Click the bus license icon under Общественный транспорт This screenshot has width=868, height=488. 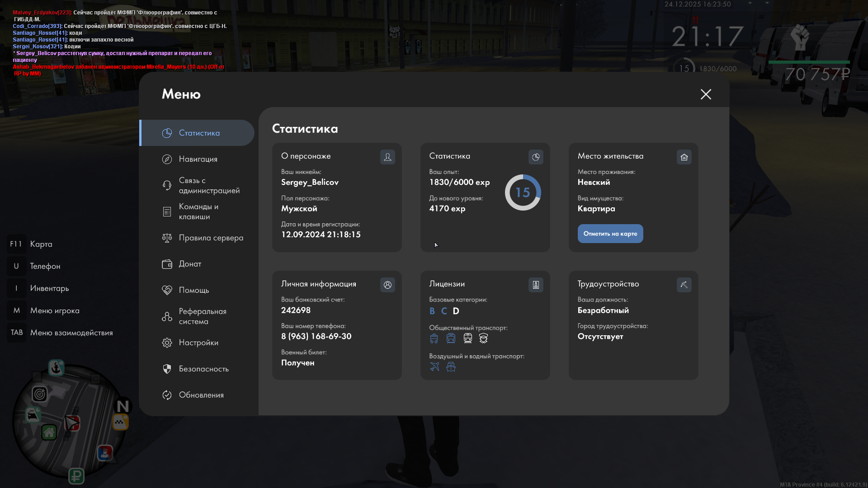434,338
